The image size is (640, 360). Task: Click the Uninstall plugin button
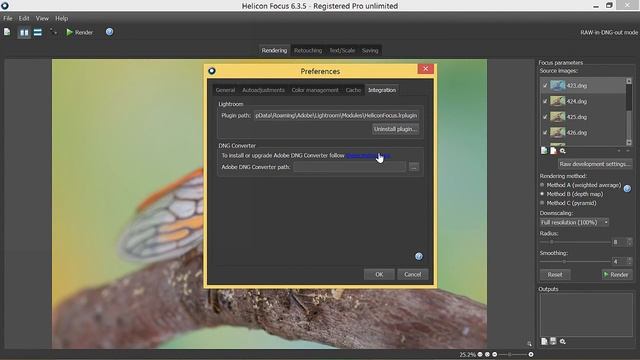click(x=395, y=129)
